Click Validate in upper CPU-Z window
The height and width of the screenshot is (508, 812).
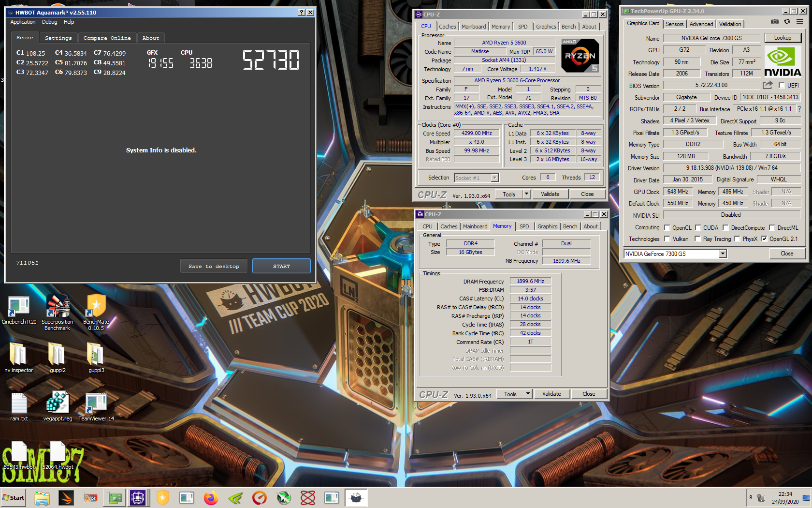pyautogui.click(x=550, y=194)
